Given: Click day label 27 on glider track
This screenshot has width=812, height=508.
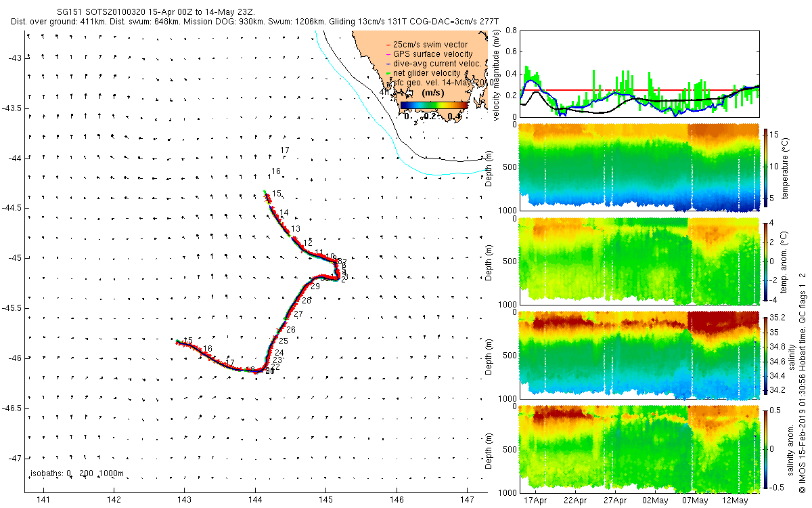Looking at the screenshot, I should [298, 315].
